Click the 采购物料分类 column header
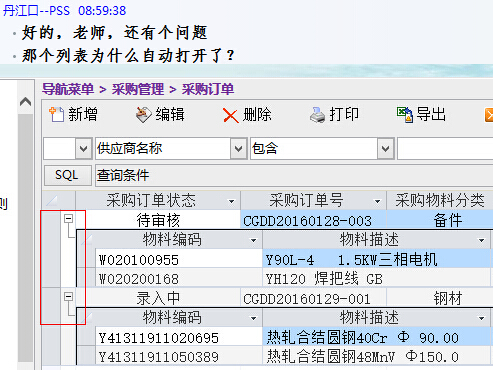 coord(440,200)
